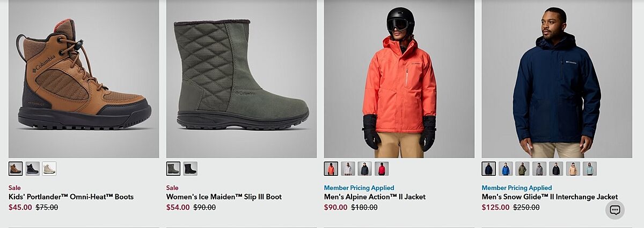Viewport: 644px width, 228px height.
Task: Choose the white Kids' Portlander boot swatch
Action: tap(49, 169)
